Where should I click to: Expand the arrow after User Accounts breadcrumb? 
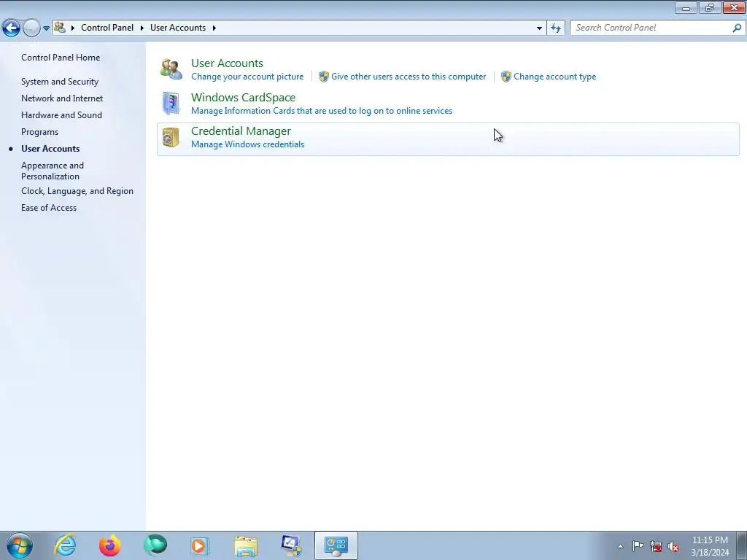214,28
